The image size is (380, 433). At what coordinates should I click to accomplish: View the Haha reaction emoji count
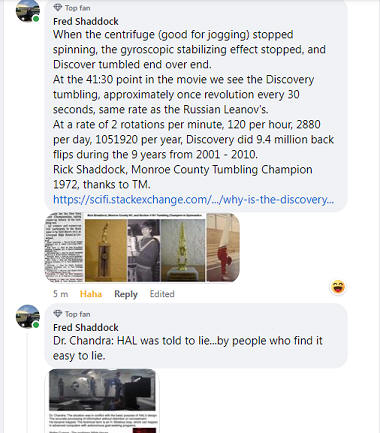click(338, 287)
